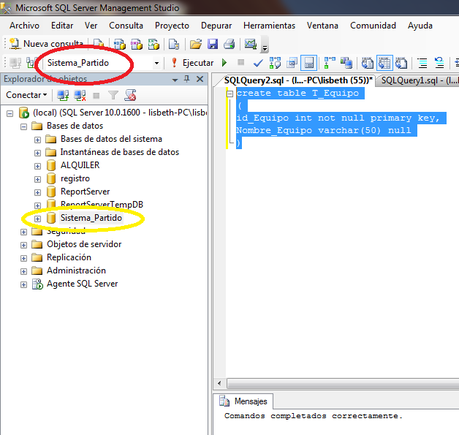Open the Activity Monitor icon
Viewport: 459px width, 435px height.
tap(250, 44)
